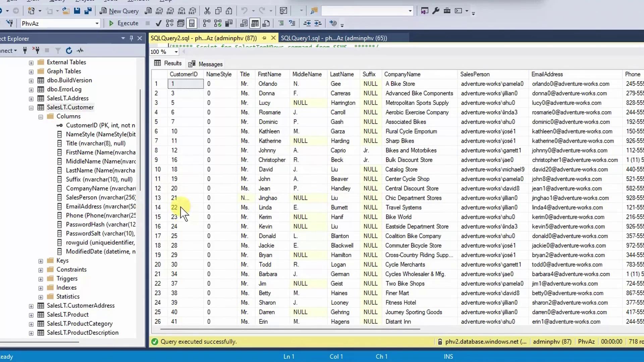Select the CompanyName column header
This screenshot has width=644, height=362.
[x=402, y=74]
